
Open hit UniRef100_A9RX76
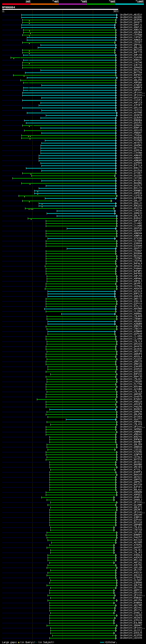[x=131, y=30]
